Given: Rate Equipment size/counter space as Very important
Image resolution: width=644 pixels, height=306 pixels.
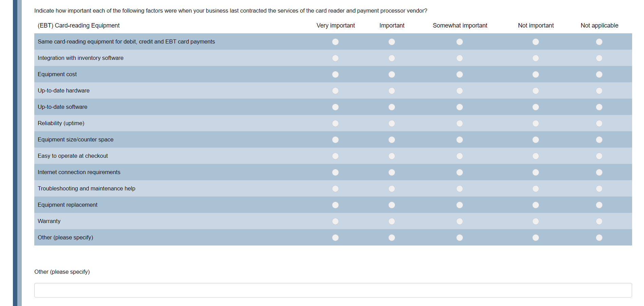Looking at the screenshot, I should [335, 140].
